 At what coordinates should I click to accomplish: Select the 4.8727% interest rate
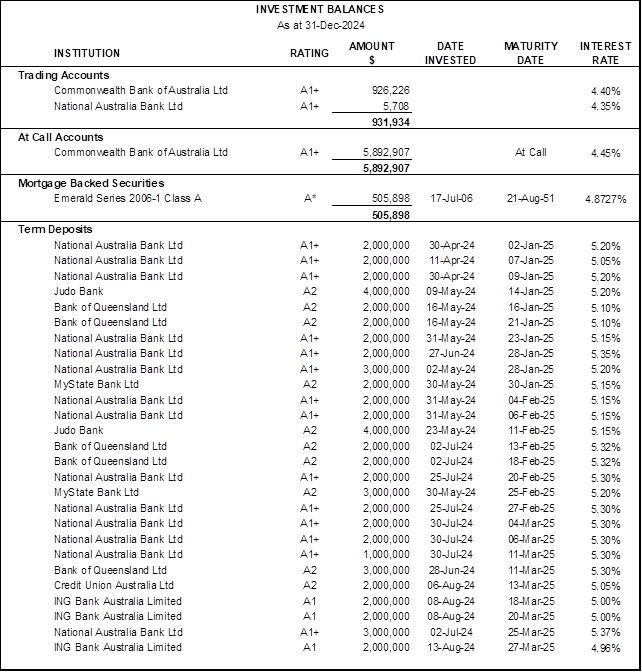(606, 199)
